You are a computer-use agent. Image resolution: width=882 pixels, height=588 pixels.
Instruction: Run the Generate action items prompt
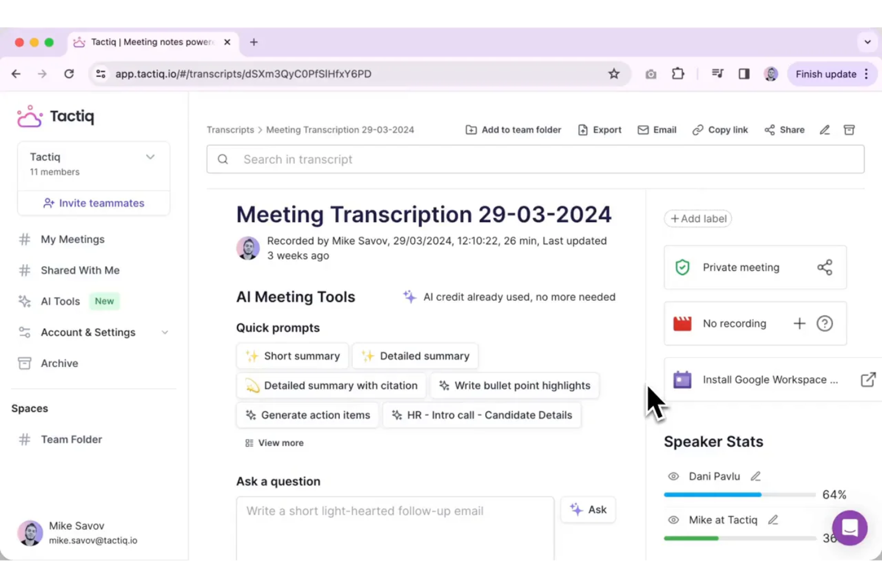click(x=307, y=415)
